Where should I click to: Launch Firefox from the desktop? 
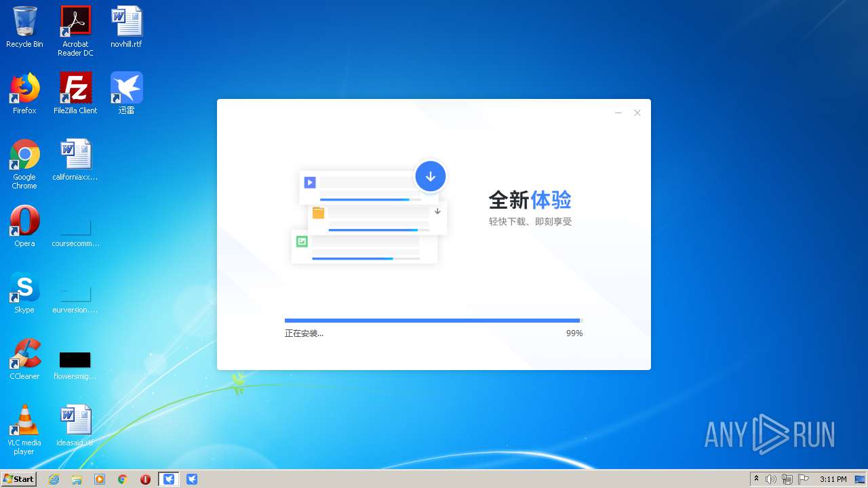[24, 94]
